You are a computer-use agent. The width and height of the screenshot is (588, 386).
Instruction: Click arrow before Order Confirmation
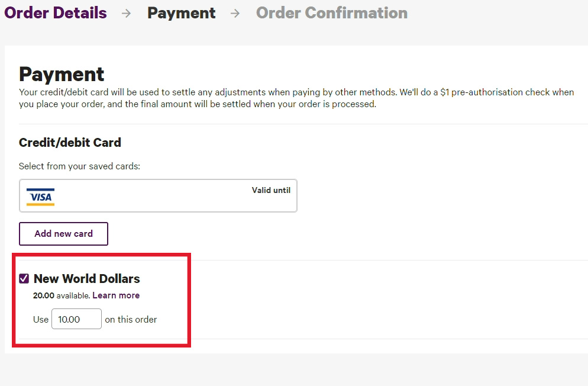(235, 14)
